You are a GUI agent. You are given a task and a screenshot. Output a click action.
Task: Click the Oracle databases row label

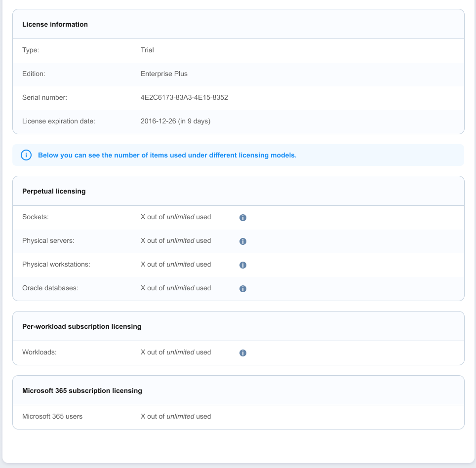point(50,288)
